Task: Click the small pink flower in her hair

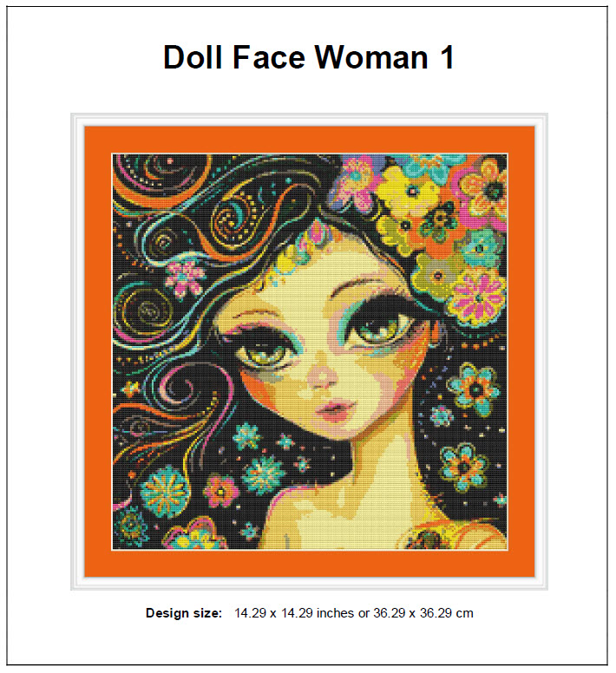Action: [186, 277]
